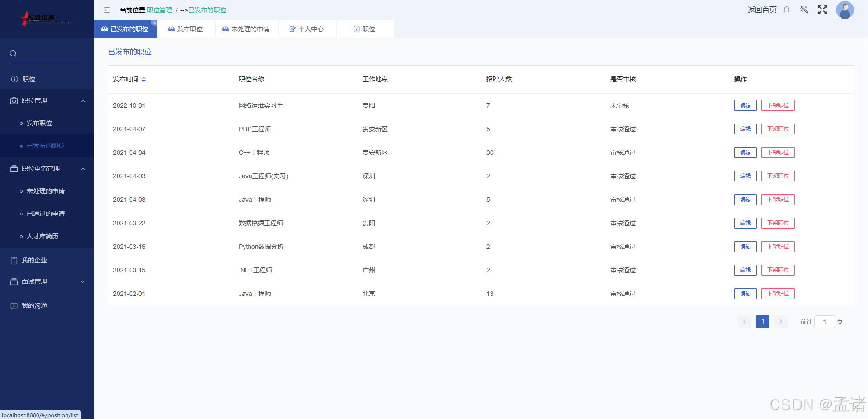The height and width of the screenshot is (419, 868).
Task: Open 我的沟通 in the sidebar
Action: pyautogui.click(x=47, y=306)
